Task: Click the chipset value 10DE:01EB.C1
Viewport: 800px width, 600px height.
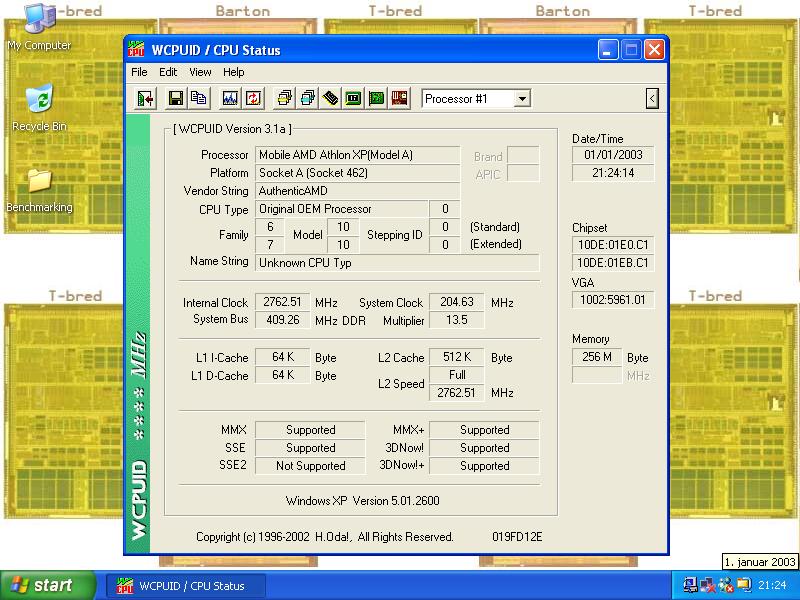Action: click(x=613, y=263)
